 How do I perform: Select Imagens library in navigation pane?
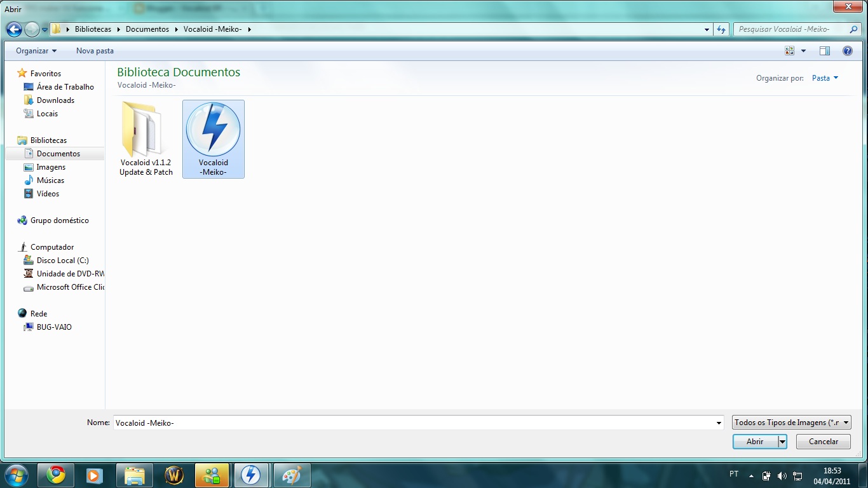[51, 167]
